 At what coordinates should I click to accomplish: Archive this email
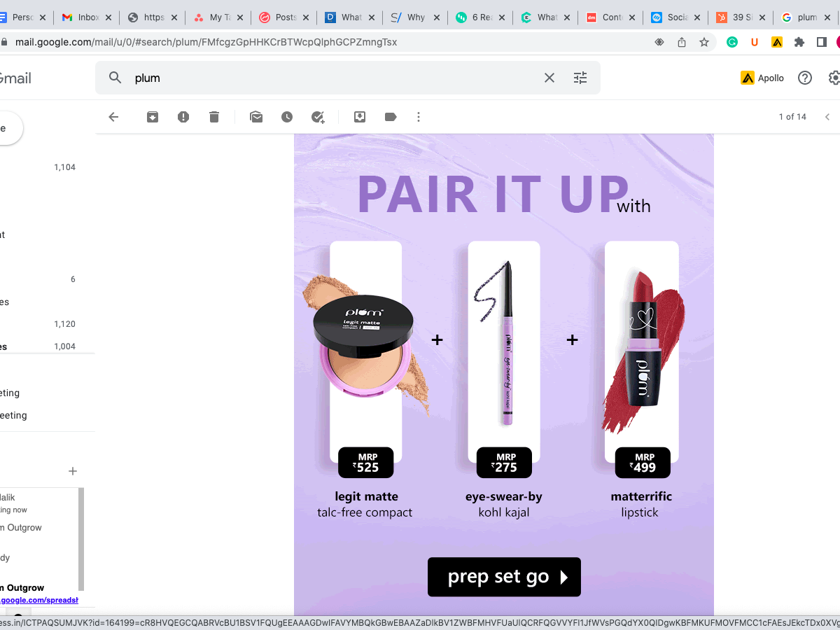click(153, 117)
